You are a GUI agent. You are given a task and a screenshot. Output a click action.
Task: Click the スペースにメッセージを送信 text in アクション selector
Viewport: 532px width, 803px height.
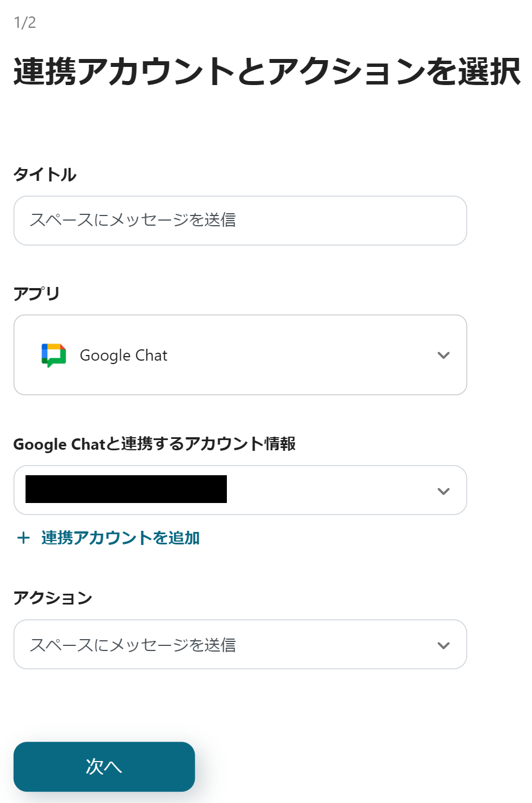tap(133, 645)
